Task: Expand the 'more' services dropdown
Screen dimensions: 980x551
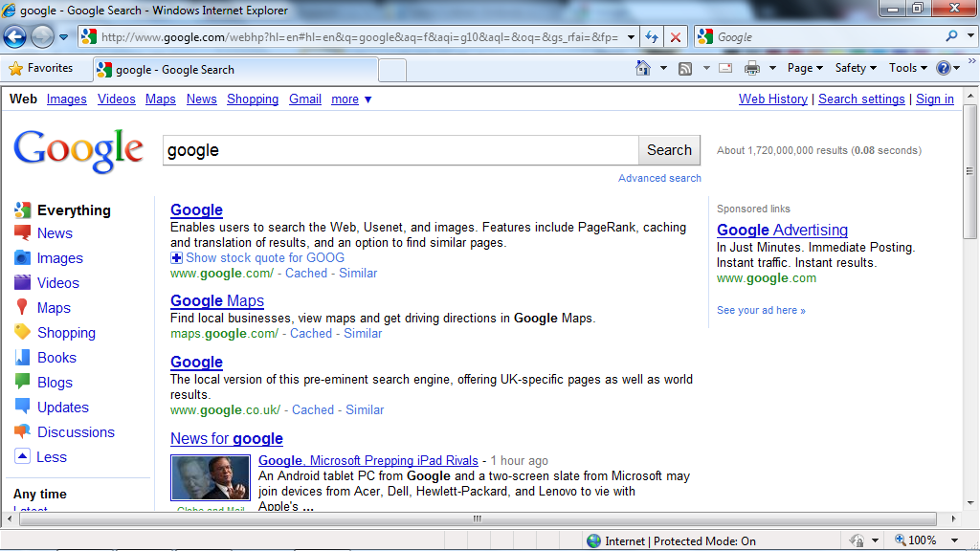Action: (x=351, y=99)
